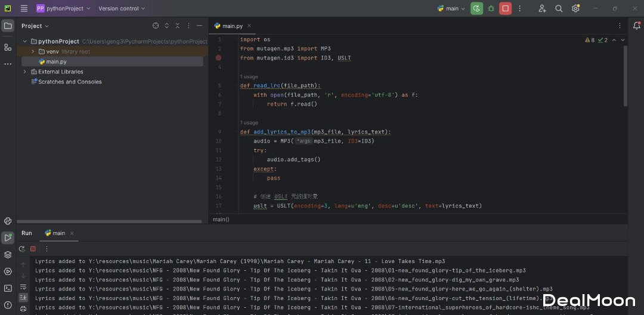Viewport: 644px width, 315px height.
Task: Toggle soft-wrap in Run console
Action: pyautogui.click(x=23, y=288)
